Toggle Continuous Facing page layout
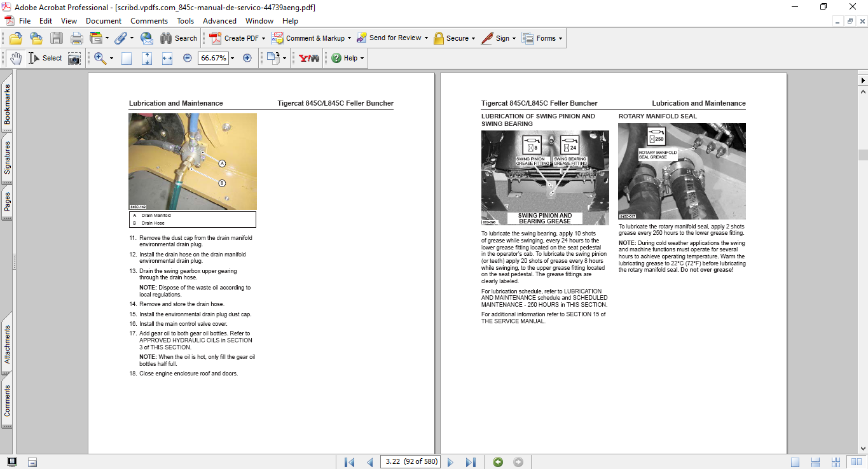 pos(837,462)
